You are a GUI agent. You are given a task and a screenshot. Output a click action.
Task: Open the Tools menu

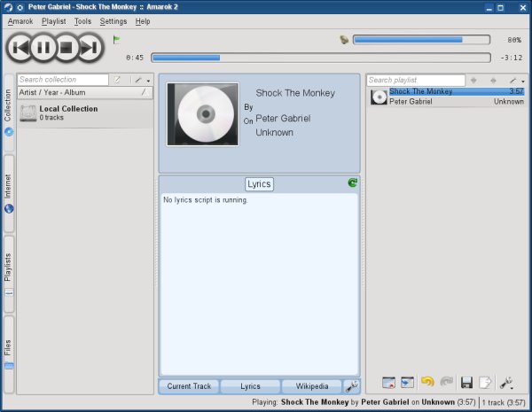pyautogui.click(x=82, y=21)
